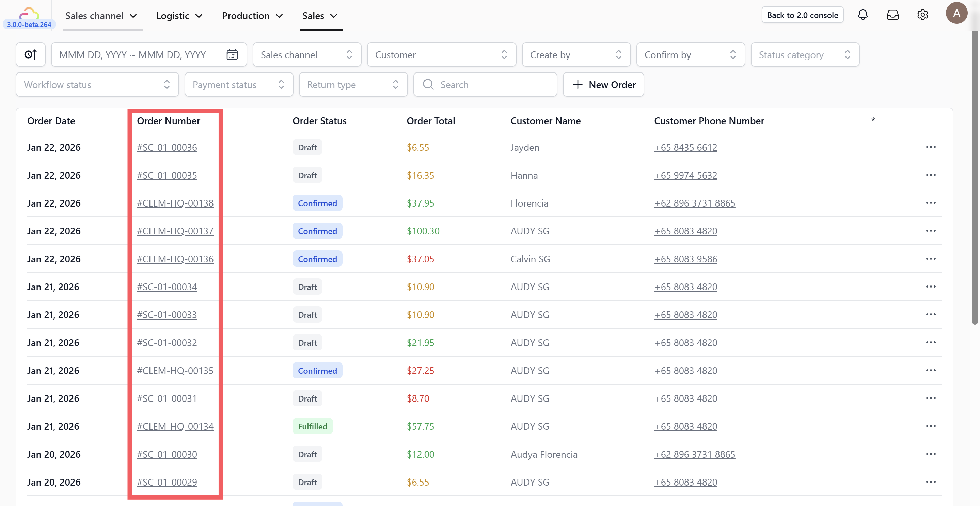
Task: Expand the Sales channel filter dropdown
Action: coord(306,54)
